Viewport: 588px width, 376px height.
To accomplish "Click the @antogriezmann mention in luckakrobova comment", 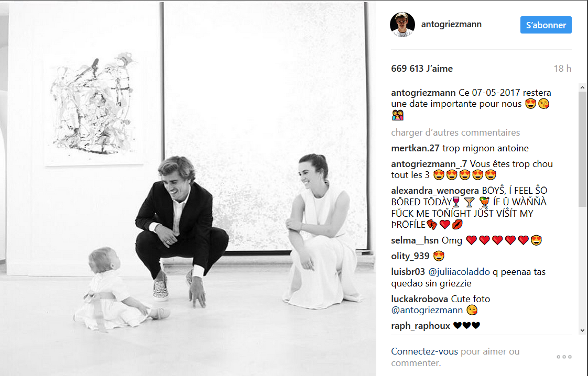I will (x=427, y=311).
